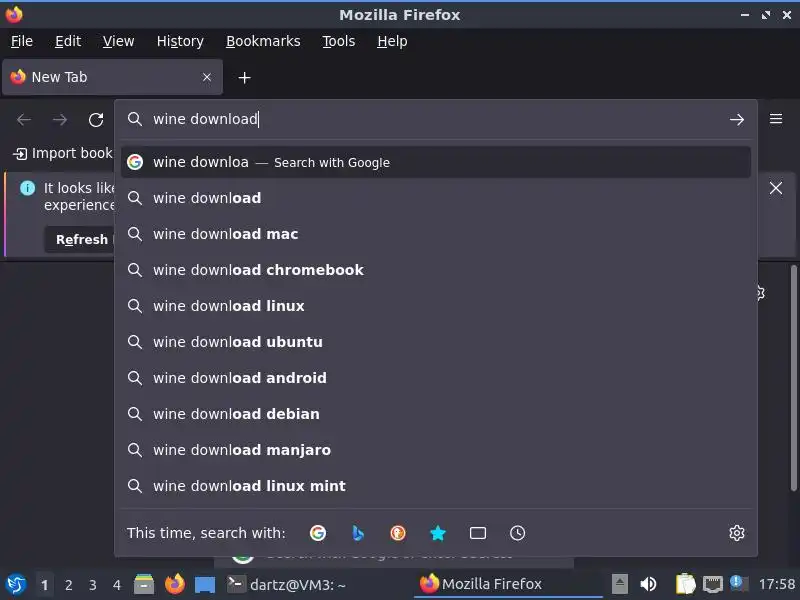Switch to workspace 4

(x=117, y=585)
